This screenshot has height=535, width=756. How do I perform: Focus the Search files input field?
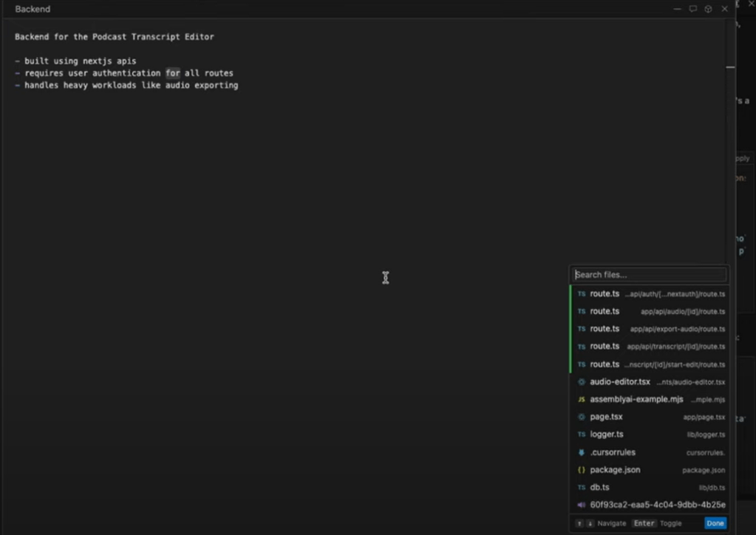(x=649, y=275)
